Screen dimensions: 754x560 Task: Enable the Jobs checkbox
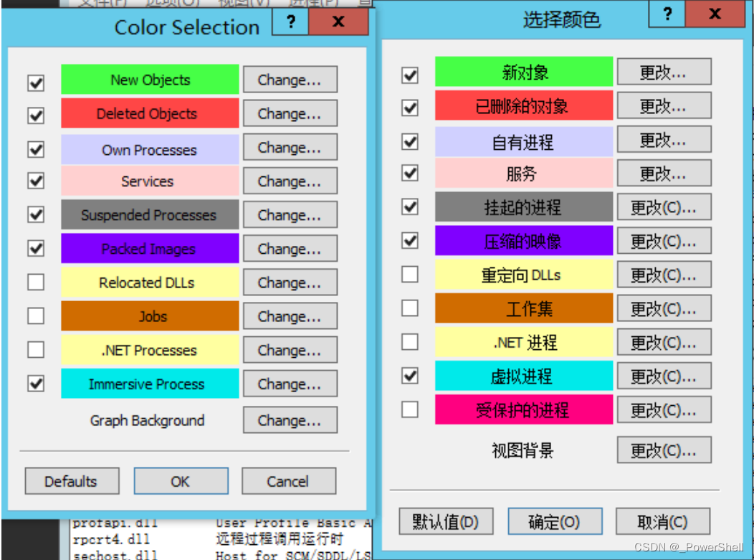coord(36,316)
